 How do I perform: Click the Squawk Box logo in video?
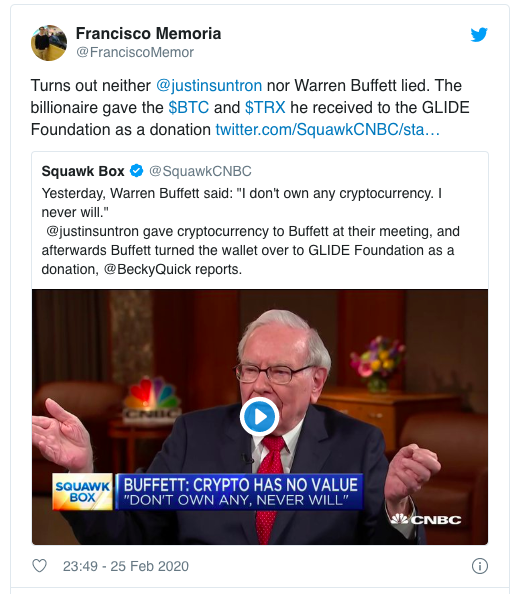coord(83,491)
